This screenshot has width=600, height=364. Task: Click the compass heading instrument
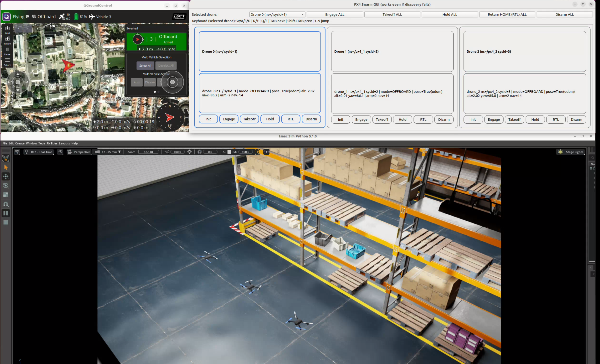tap(170, 117)
